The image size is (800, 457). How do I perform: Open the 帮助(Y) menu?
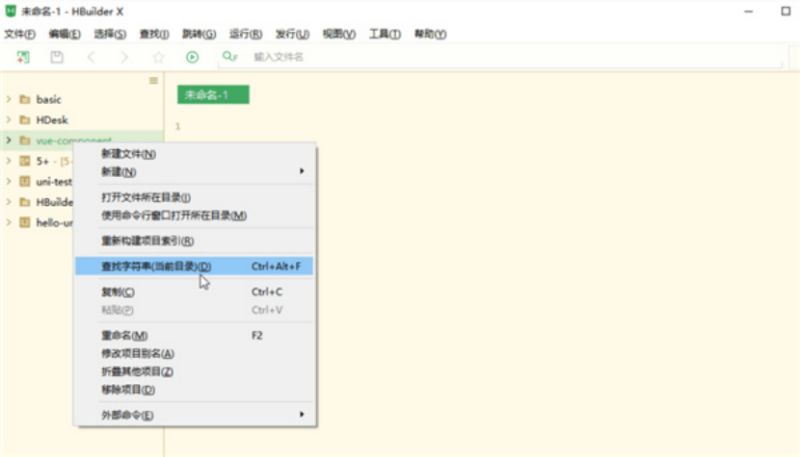point(431,34)
